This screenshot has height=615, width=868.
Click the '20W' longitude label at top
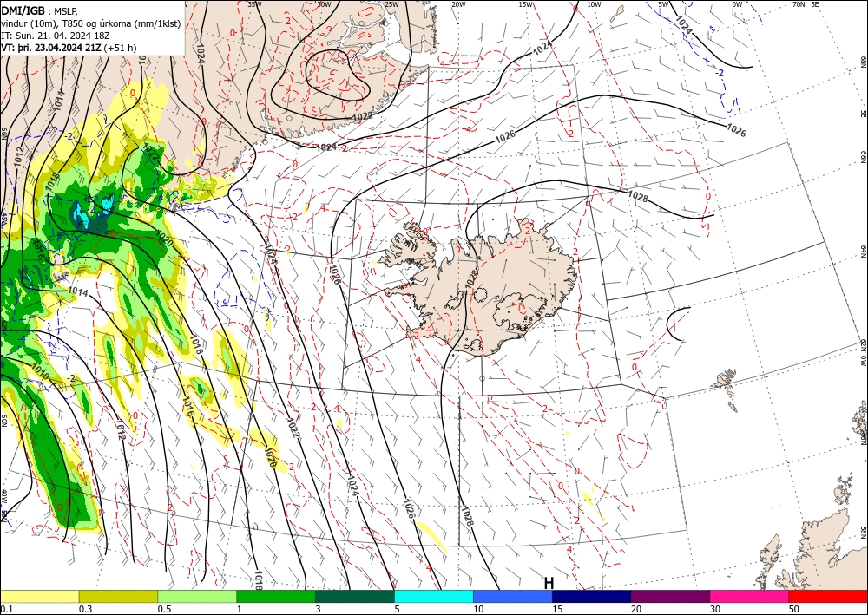[458, 4]
